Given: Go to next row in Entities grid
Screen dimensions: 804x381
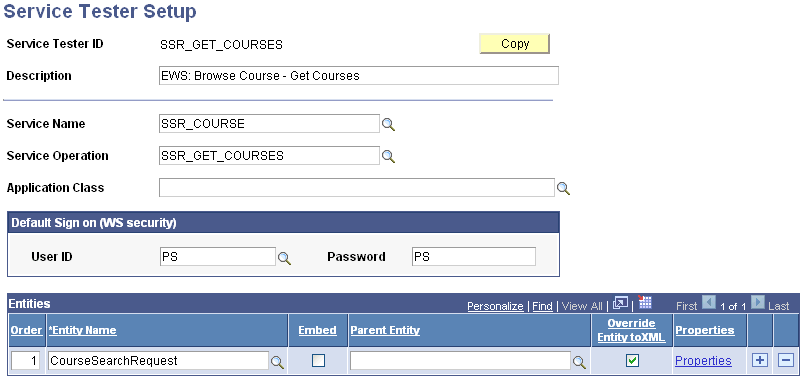Looking at the screenshot, I should [758, 303].
